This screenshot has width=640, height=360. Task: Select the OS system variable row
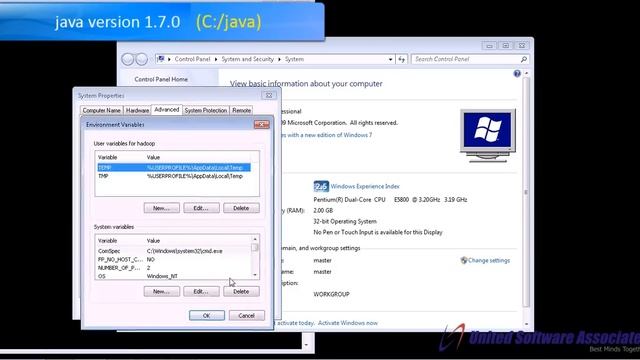pos(174,276)
